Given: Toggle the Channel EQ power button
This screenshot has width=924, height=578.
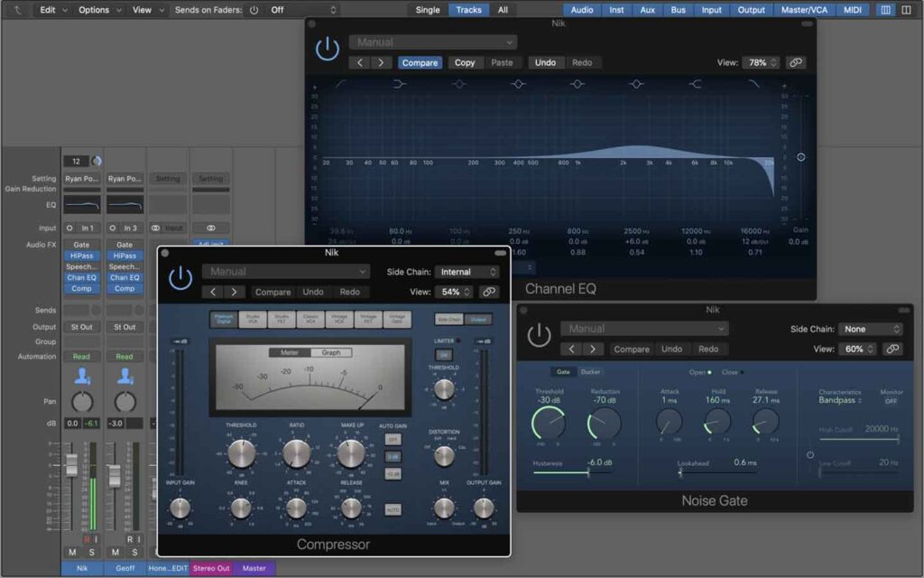Looking at the screenshot, I should [327, 49].
